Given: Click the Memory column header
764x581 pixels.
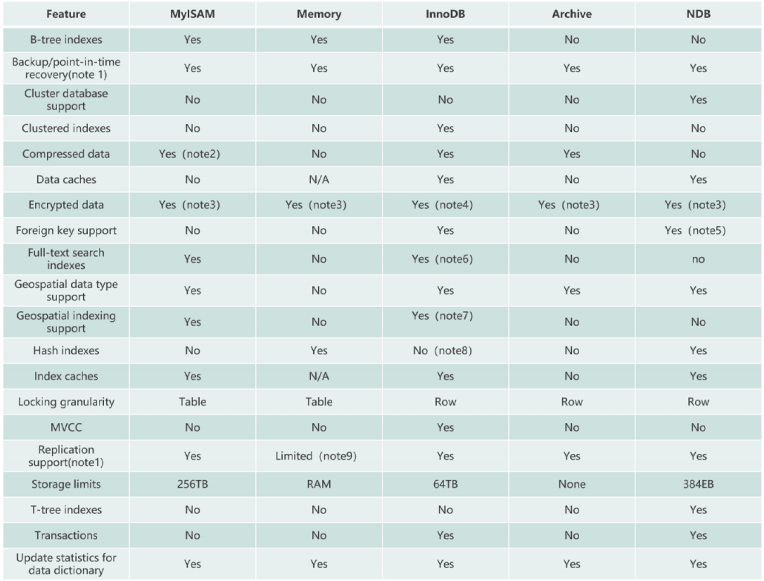Looking at the screenshot, I should coord(319,14).
